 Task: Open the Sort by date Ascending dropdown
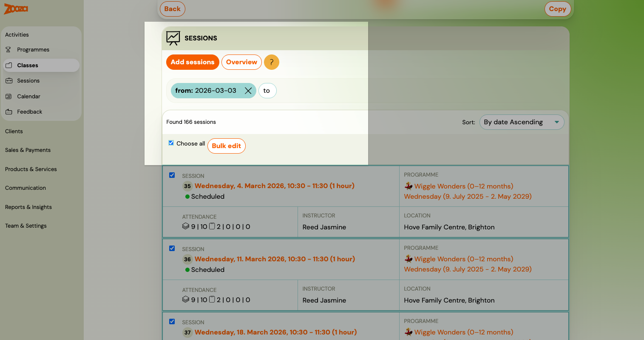coord(522,122)
